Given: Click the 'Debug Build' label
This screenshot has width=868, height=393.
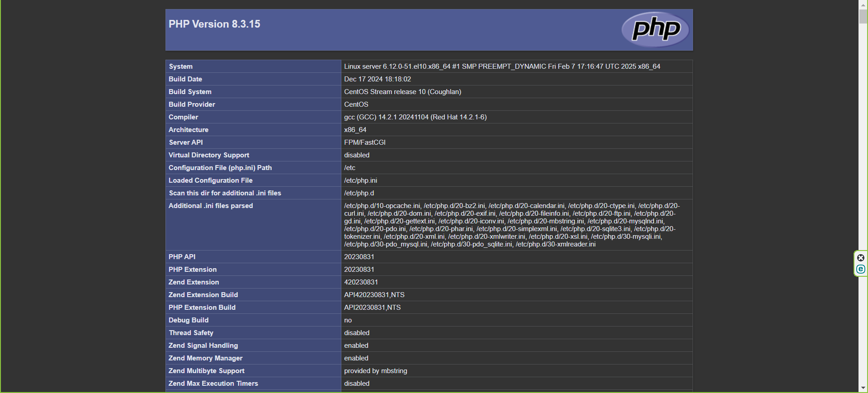Looking at the screenshot, I should [189, 320].
